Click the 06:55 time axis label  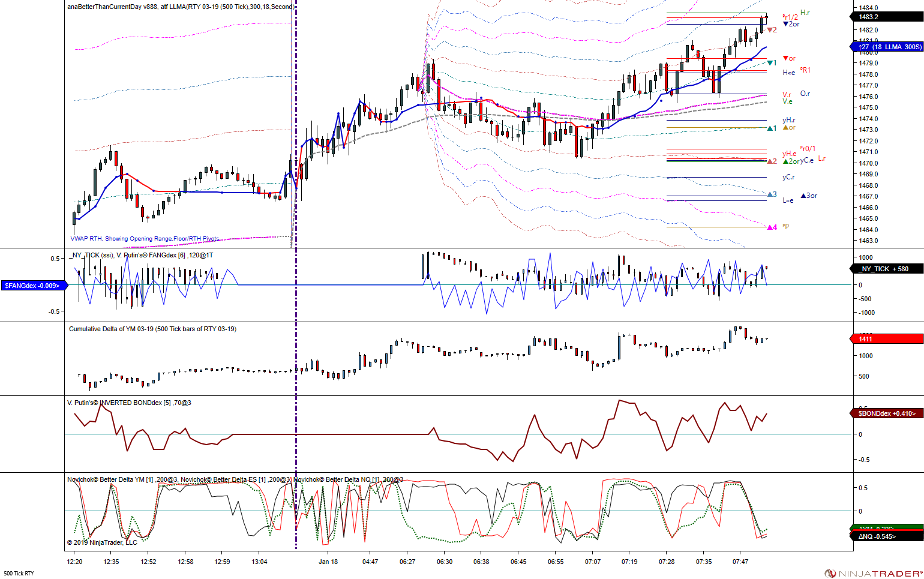[556, 562]
